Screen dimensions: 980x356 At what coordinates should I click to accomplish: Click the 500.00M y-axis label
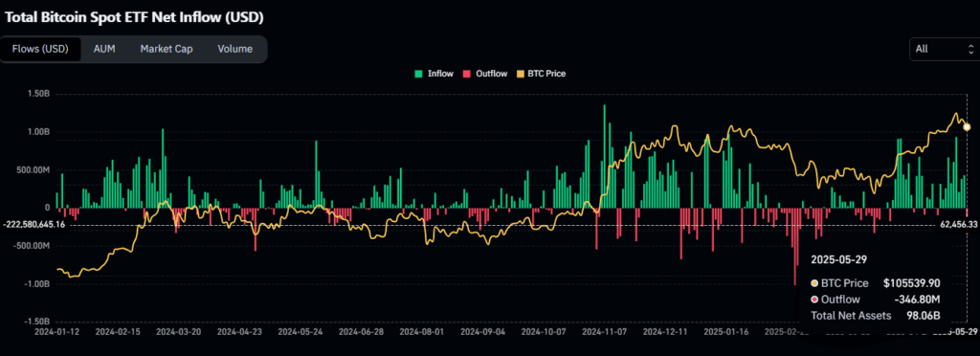tap(33, 170)
